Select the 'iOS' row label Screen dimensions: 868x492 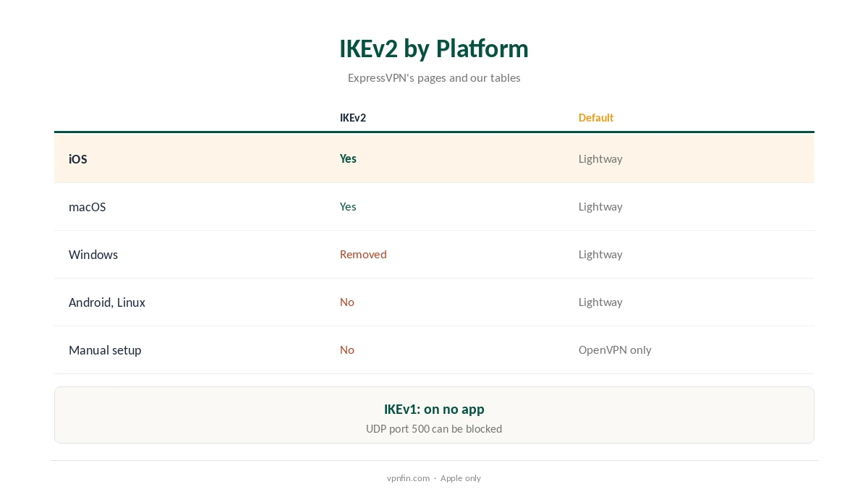[x=78, y=159]
